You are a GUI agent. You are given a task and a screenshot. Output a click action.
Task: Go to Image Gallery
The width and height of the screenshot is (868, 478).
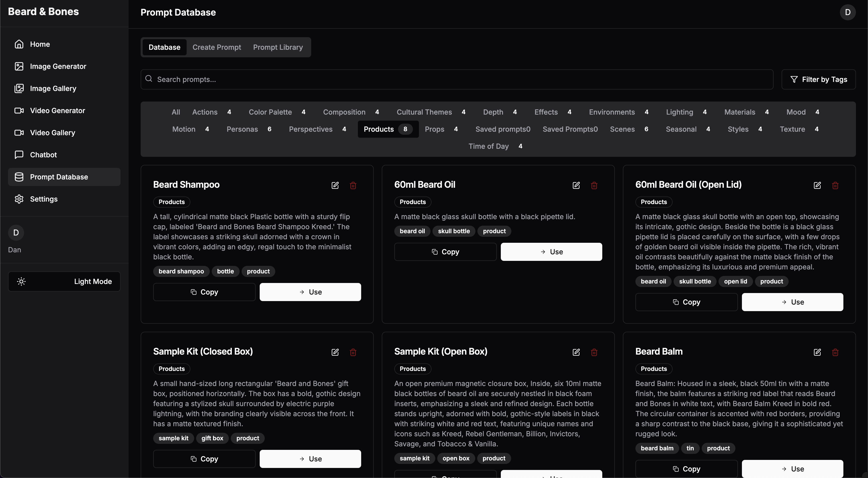point(64,88)
